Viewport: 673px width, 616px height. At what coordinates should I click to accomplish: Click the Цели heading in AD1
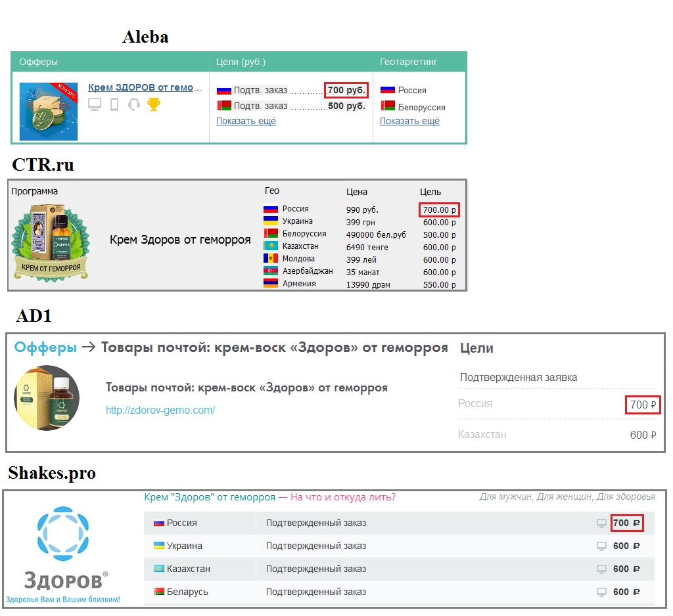476,348
